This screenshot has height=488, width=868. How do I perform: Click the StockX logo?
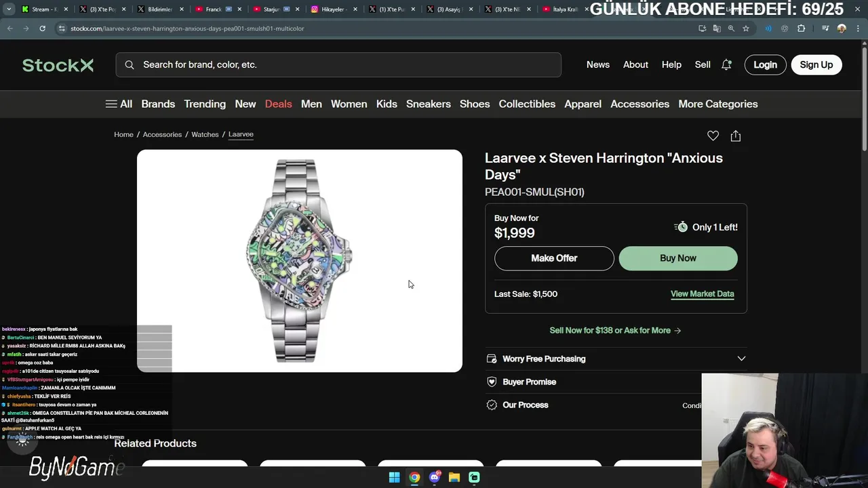tap(58, 65)
